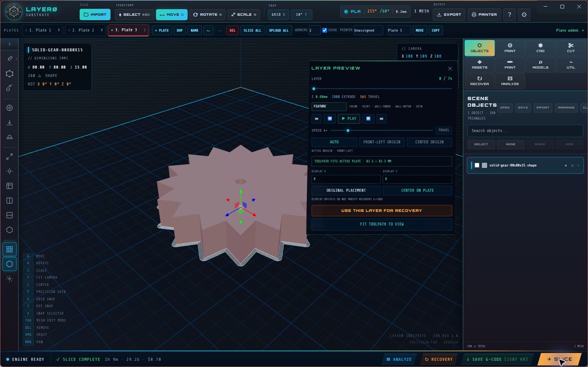The height and width of the screenshot is (367, 588).
Task: Open the Feature color mode dropdown
Action: pos(329,106)
